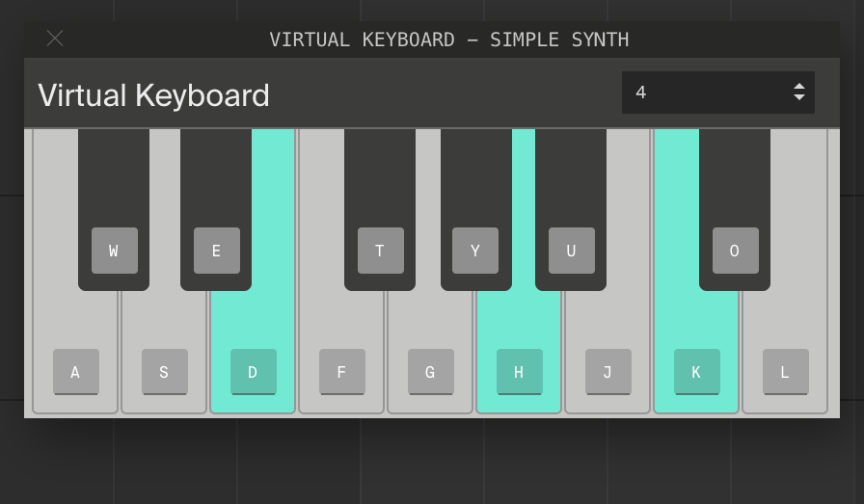Play the black key labeled T
The image size is (864, 504).
point(380,209)
